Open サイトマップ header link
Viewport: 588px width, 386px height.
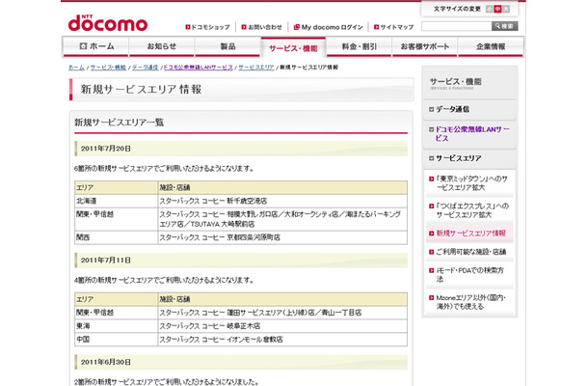pos(393,27)
